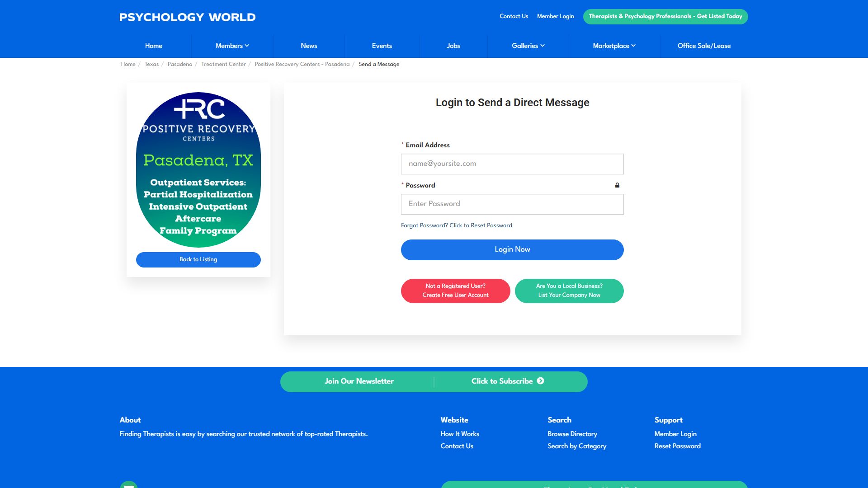Open the Marketplace dropdown menu
868x488 pixels.
pos(614,46)
